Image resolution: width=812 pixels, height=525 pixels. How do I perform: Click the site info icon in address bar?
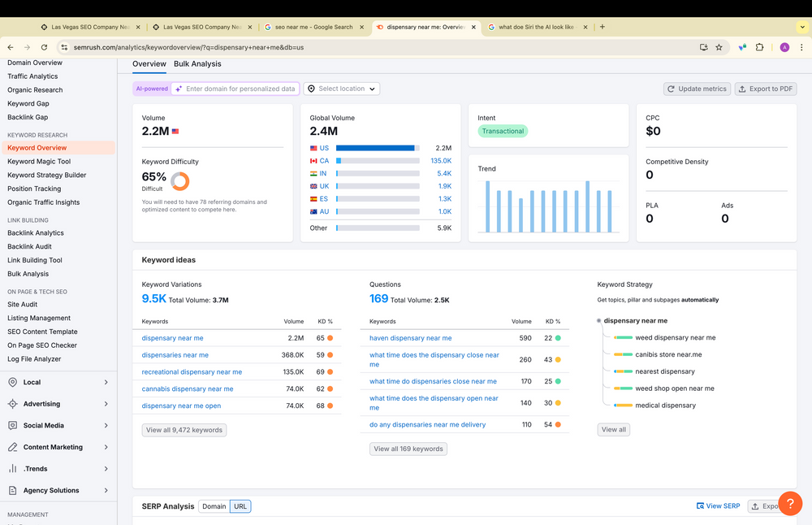click(x=64, y=47)
